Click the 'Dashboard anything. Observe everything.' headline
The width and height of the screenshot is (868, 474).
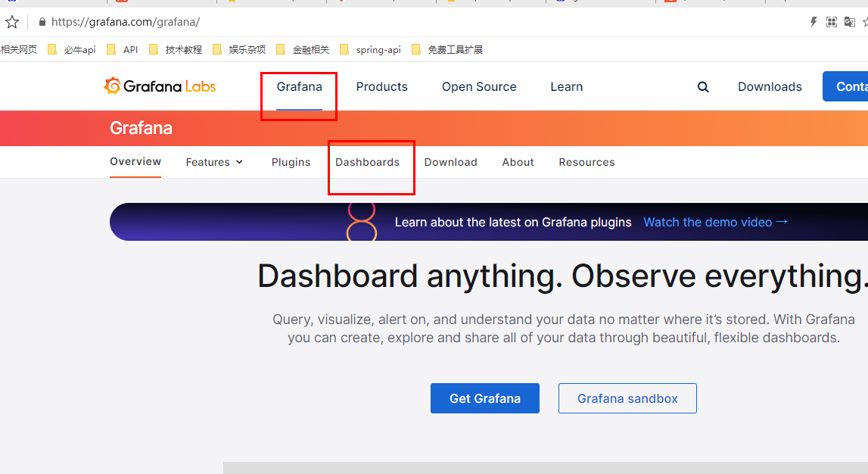562,276
